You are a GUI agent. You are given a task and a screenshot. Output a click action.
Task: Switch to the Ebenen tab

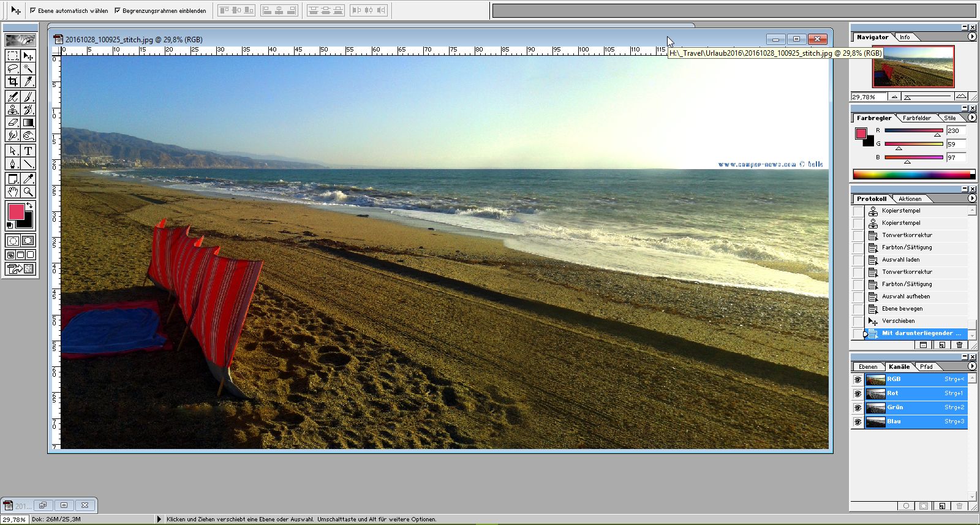click(x=867, y=367)
